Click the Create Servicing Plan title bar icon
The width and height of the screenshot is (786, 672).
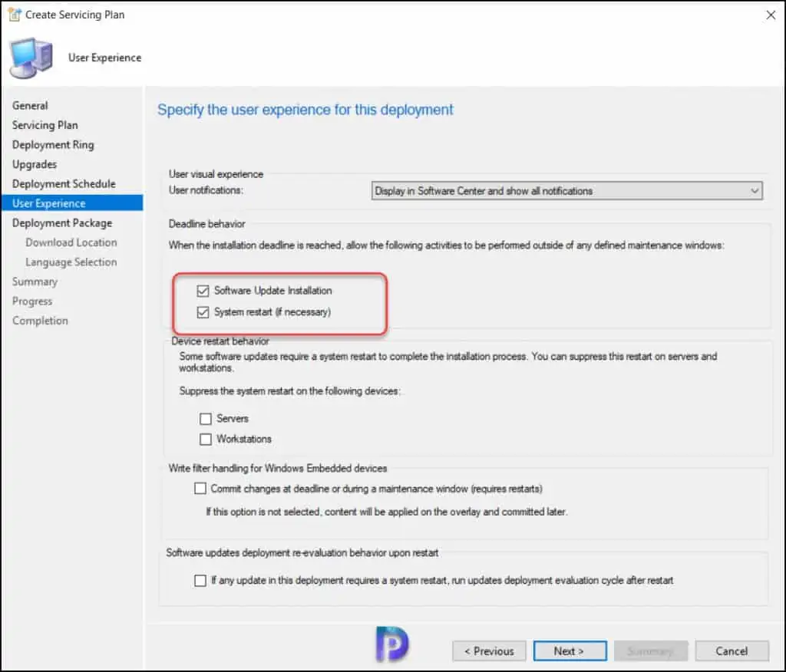point(15,15)
